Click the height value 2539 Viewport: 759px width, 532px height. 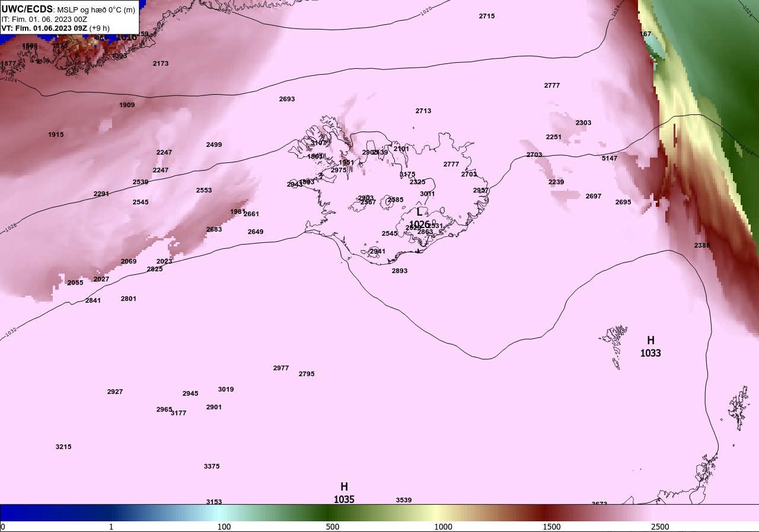(x=141, y=182)
